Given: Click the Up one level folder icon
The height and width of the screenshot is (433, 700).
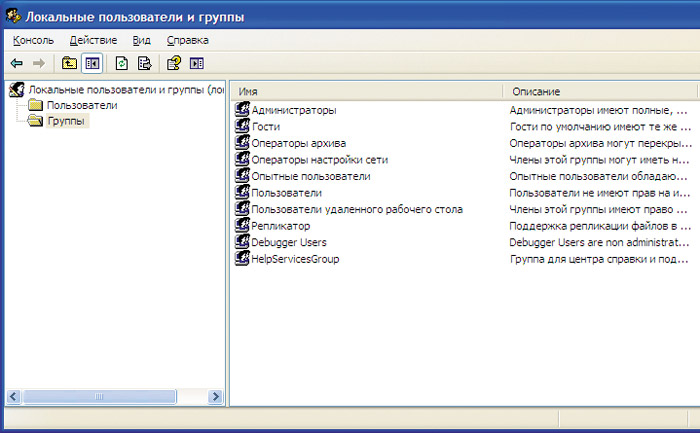Looking at the screenshot, I should pyautogui.click(x=69, y=63).
